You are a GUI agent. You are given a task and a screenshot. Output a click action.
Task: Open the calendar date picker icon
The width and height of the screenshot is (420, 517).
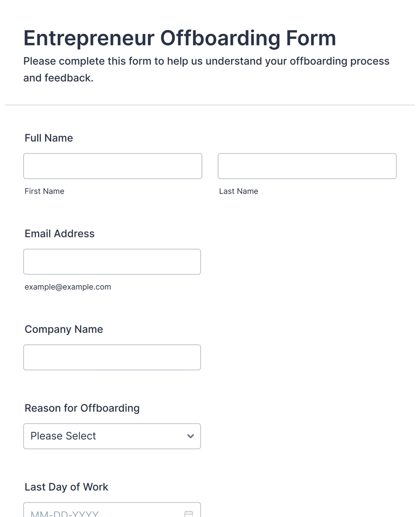188,513
